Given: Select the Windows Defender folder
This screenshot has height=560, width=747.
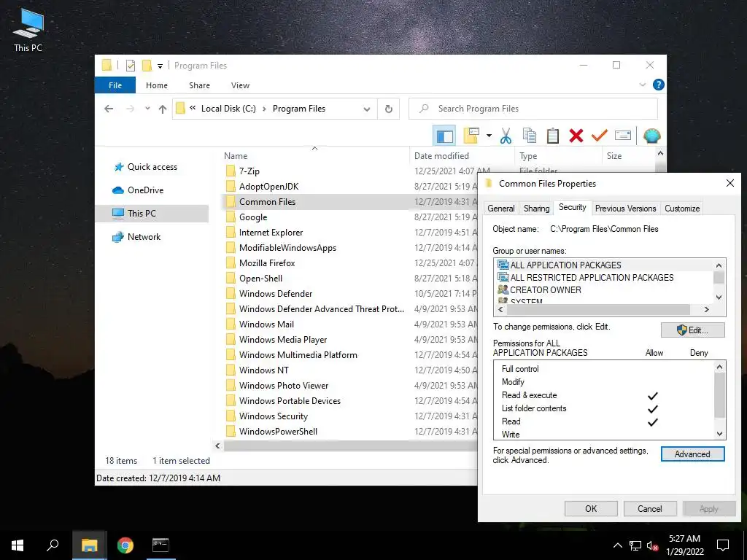Looking at the screenshot, I should (x=276, y=294).
